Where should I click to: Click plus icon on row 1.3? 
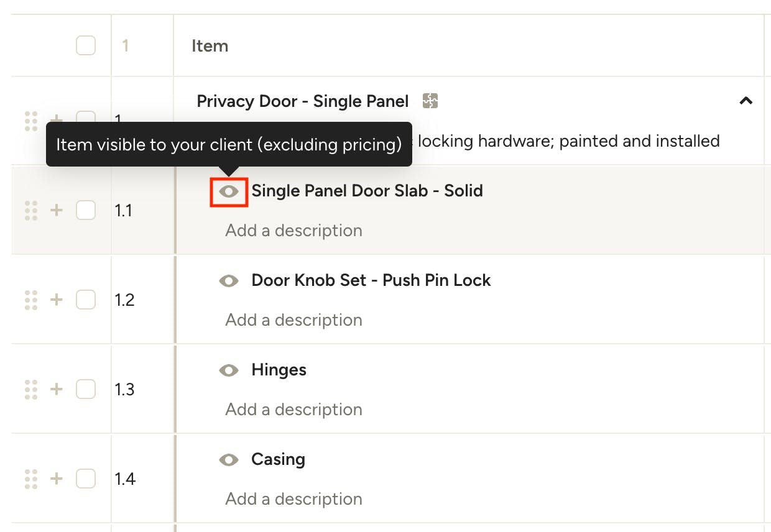pos(57,389)
